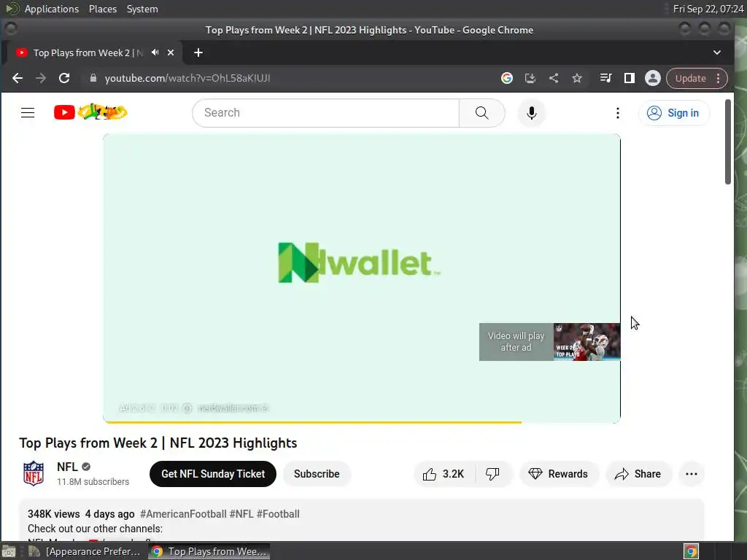Image resolution: width=747 pixels, height=560 pixels.
Task: Mute the tab using speaker icon
Action: (x=155, y=52)
